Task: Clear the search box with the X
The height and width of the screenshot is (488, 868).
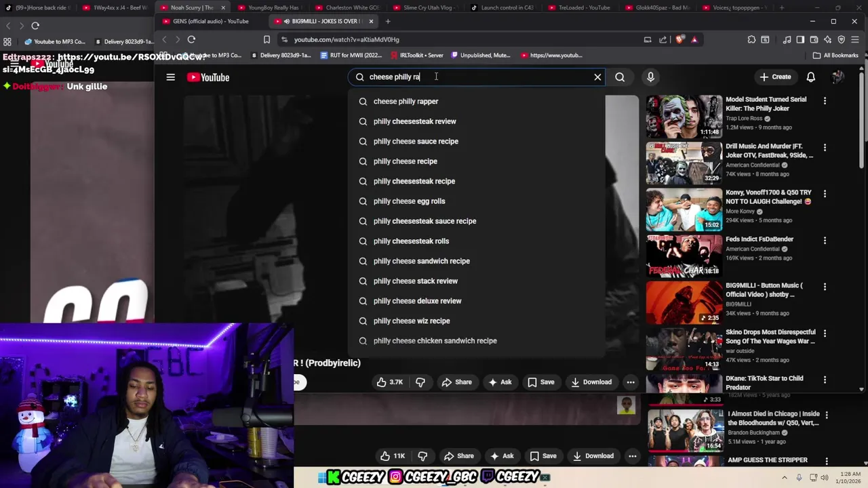Action: pos(597,77)
